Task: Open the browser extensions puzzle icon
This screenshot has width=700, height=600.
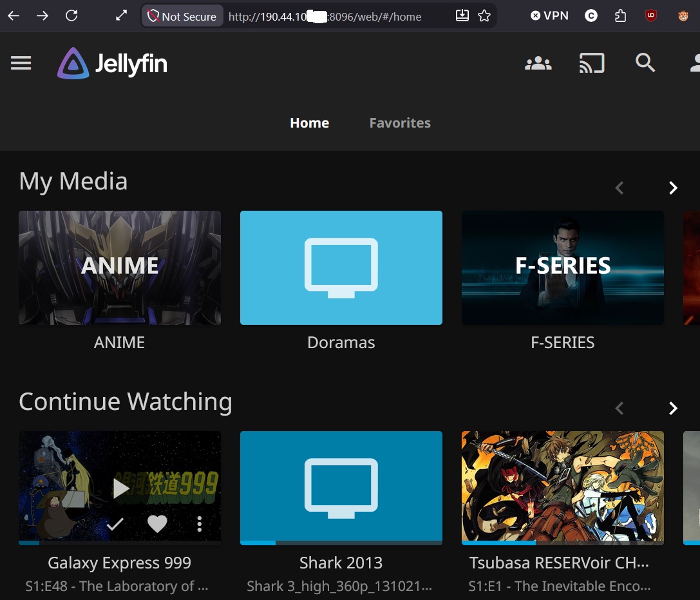Action: (x=621, y=16)
